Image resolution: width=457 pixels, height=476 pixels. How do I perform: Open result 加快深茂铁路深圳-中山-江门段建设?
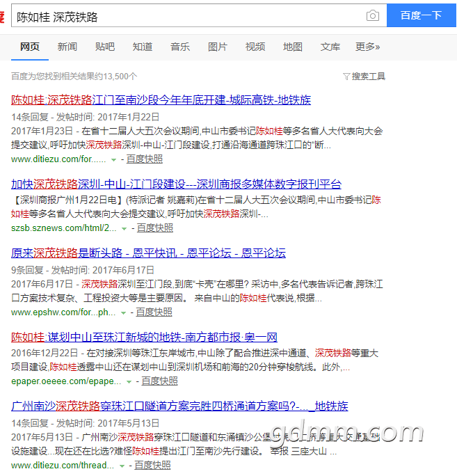(176, 184)
